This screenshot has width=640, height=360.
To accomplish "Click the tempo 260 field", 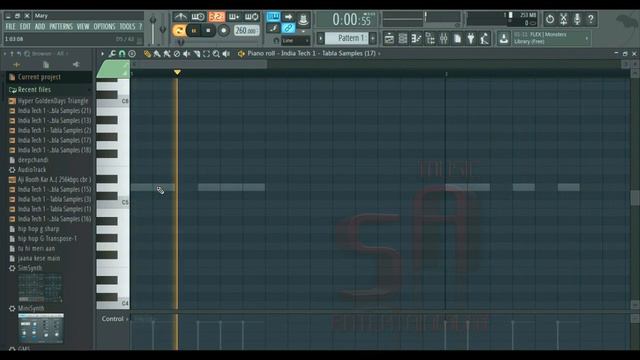I will (246, 31).
